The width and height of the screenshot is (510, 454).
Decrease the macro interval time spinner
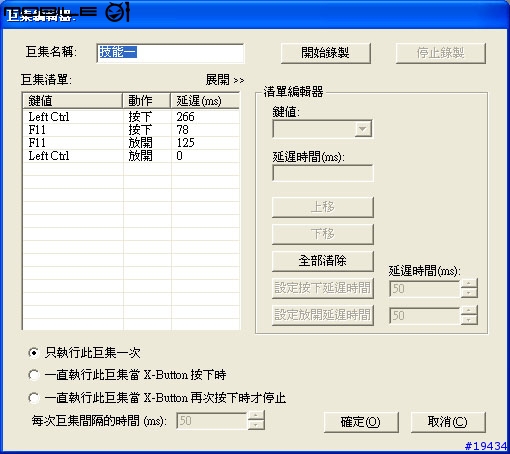[x=256, y=425]
